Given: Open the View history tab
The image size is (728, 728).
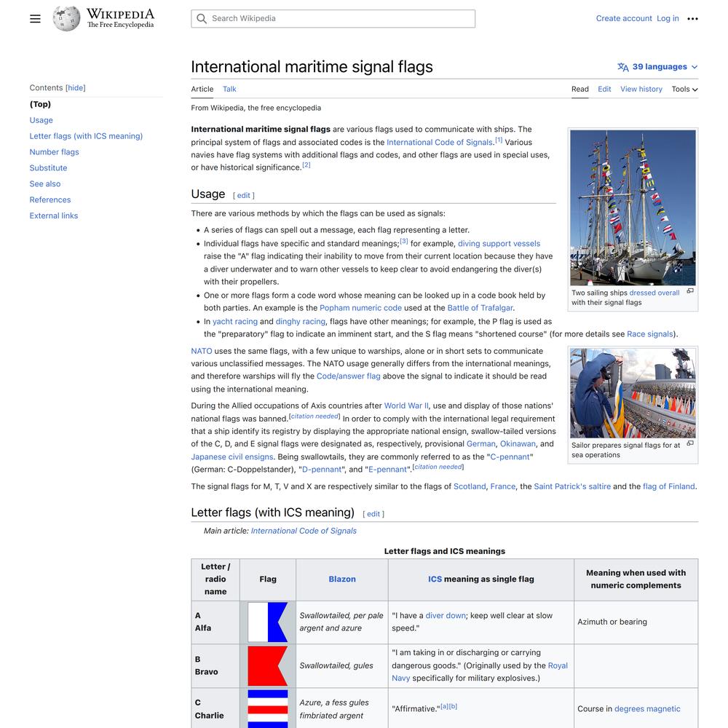Looking at the screenshot, I should [x=641, y=89].
